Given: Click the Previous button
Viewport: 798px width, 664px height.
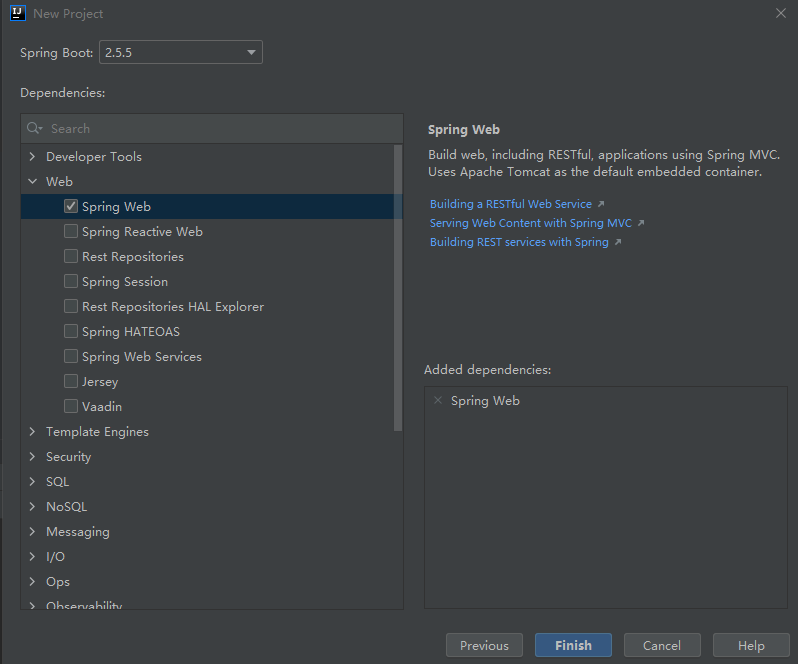Looking at the screenshot, I should tap(484, 645).
